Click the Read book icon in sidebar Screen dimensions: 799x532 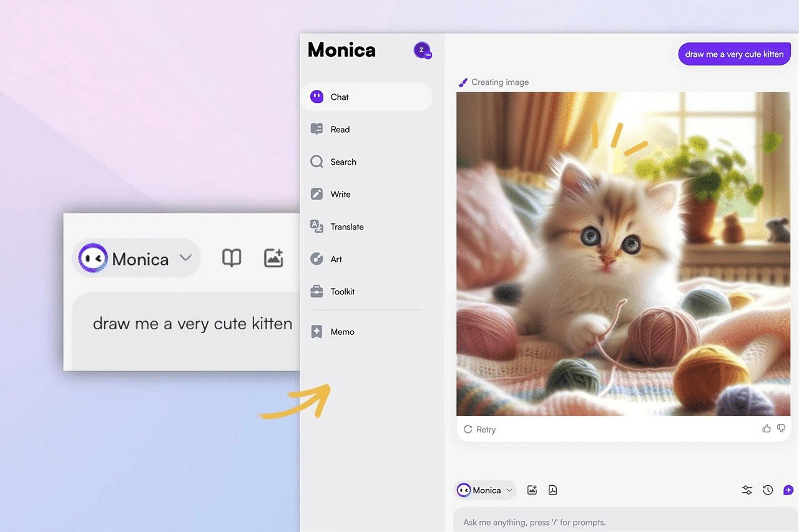pyautogui.click(x=317, y=129)
